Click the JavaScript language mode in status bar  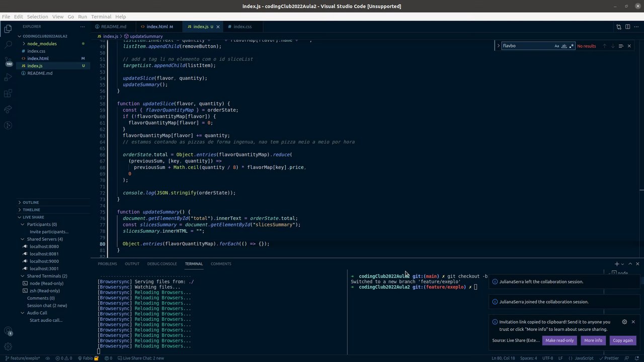(x=584, y=358)
